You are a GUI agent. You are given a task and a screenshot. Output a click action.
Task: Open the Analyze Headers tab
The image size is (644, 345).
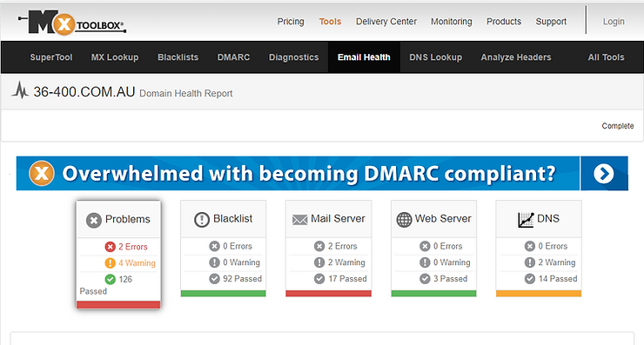pos(516,57)
